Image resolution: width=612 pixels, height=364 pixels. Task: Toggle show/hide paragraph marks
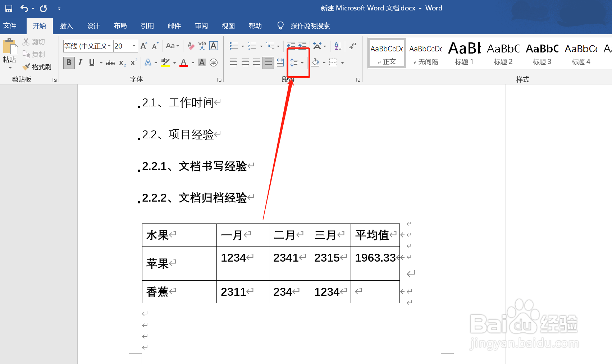point(352,46)
